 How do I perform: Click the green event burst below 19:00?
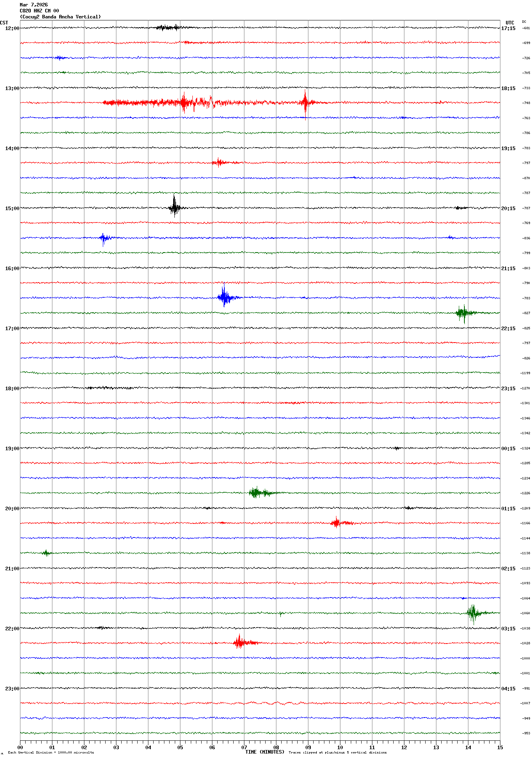[x=257, y=492]
